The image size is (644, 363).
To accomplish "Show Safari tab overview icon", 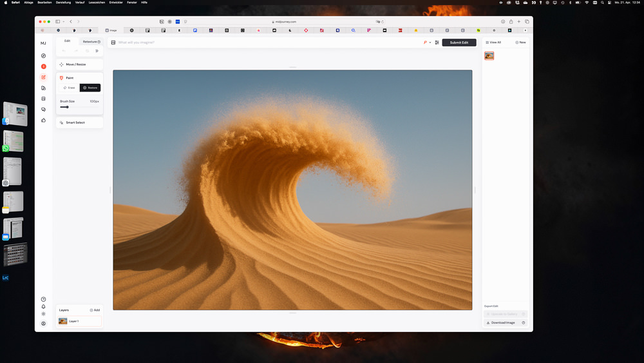I will pyautogui.click(x=527, y=21).
